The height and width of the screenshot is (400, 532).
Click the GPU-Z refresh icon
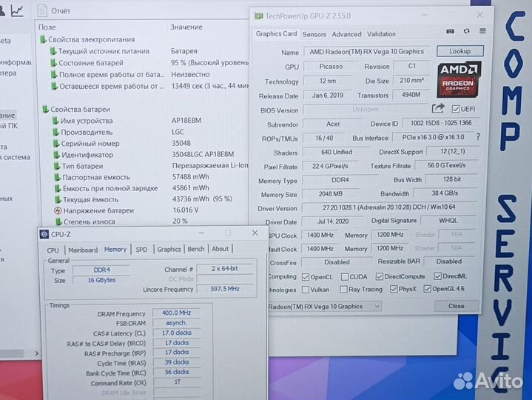tap(467, 31)
